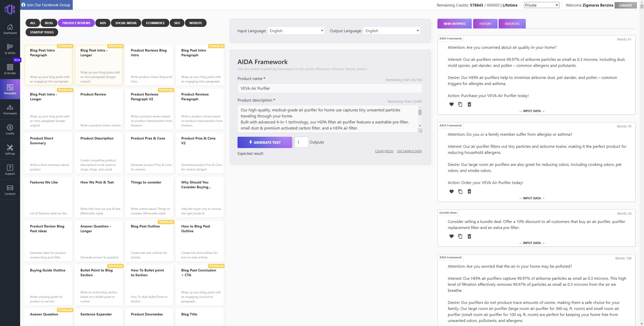
Task: Select the ECOMMERCE category filter
Action: click(x=155, y=23)
